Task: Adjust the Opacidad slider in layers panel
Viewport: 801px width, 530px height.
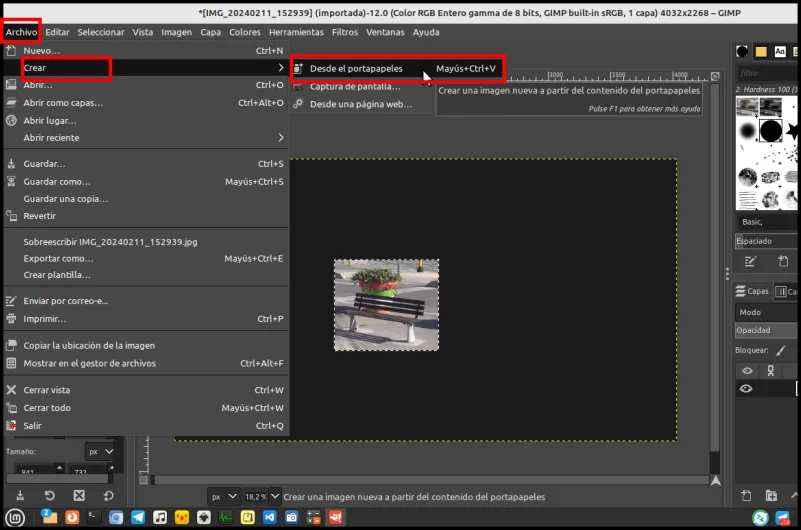Action: coord(766,330)
